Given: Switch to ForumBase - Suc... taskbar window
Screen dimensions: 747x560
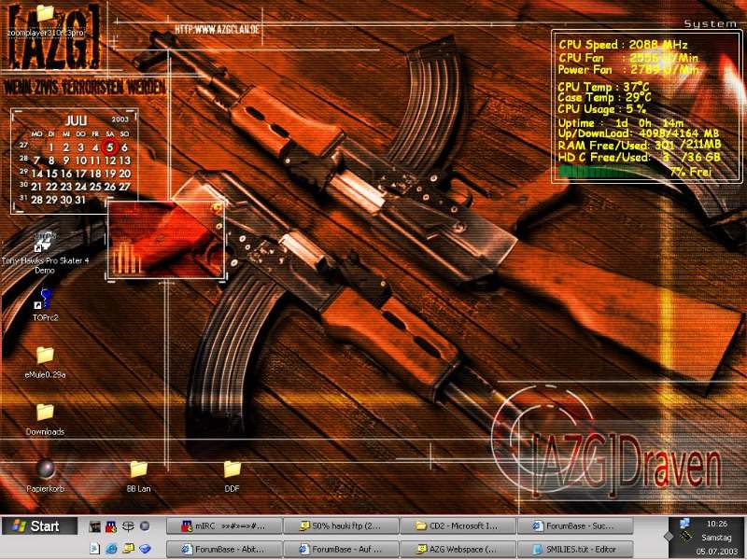Looking at the screenshot, I should pyautogui.click(x=575, y=526).
